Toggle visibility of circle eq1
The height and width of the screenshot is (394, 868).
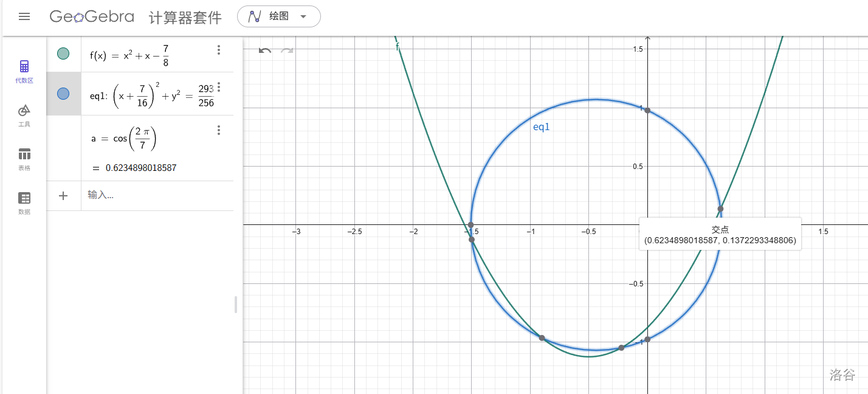coord(63,94)
